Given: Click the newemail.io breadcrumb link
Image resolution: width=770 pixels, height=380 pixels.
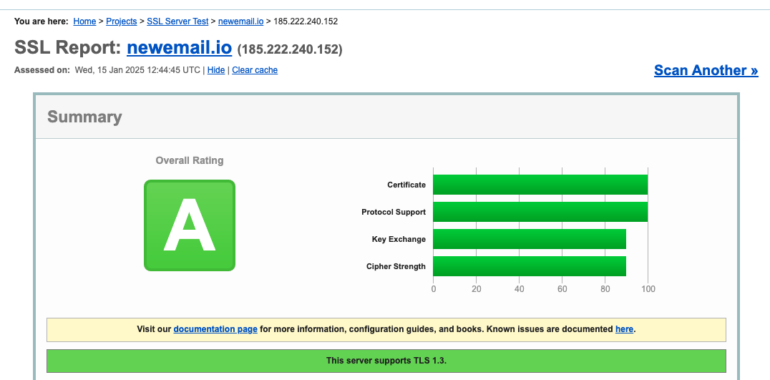Looking at the screenshot, I should pos(241,22).
